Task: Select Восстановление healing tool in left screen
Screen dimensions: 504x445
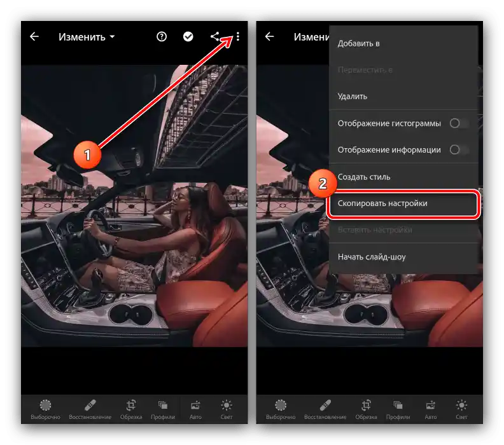Action: [x=90, y=409]
